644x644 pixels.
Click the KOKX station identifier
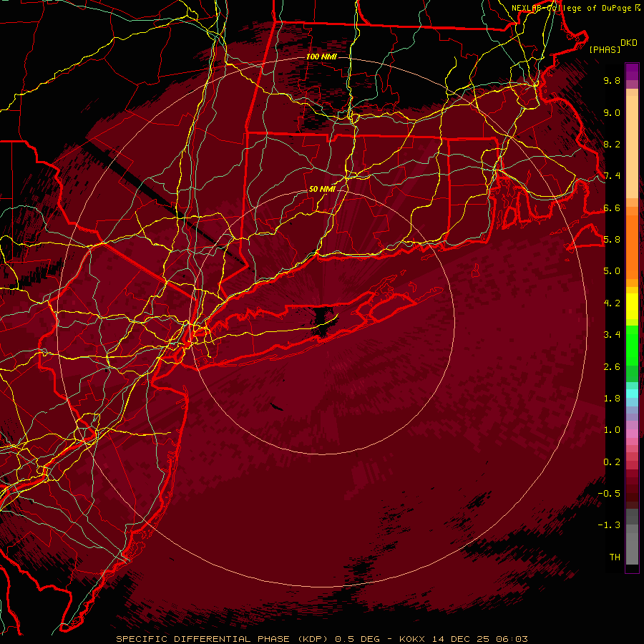(x=412, y=639)
